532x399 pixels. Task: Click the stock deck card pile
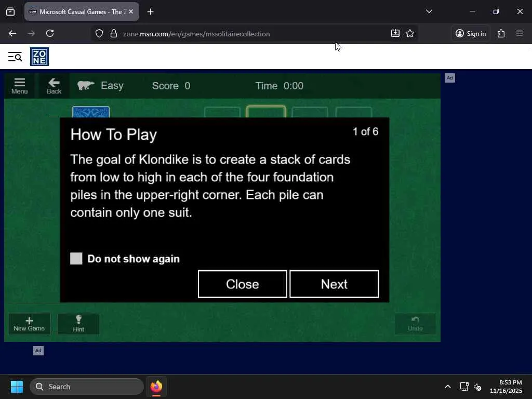[x=90, y=112]
